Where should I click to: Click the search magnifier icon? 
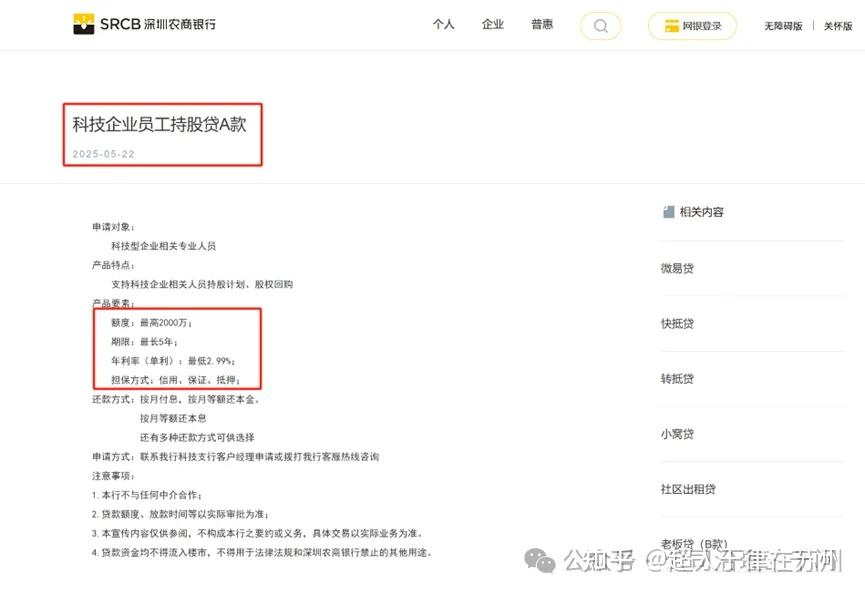601,26
